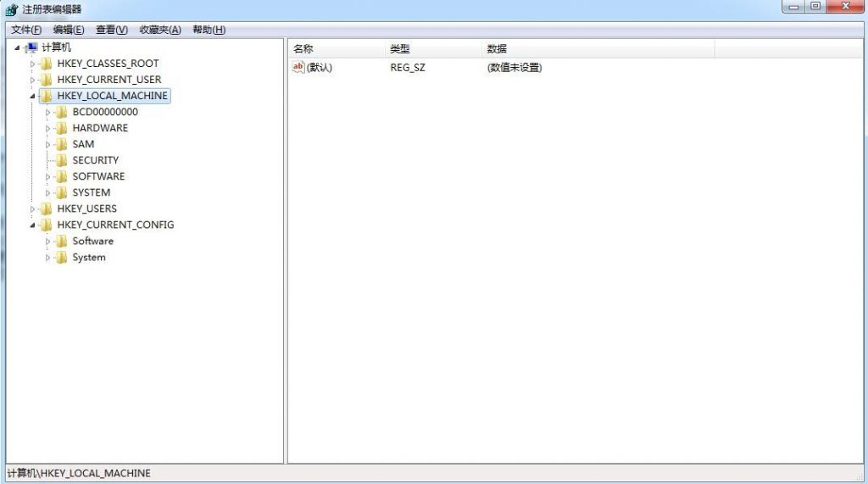Expand the HKEY_CURRENT_USER key
The image size is (868, 484).
pos(32,81)
